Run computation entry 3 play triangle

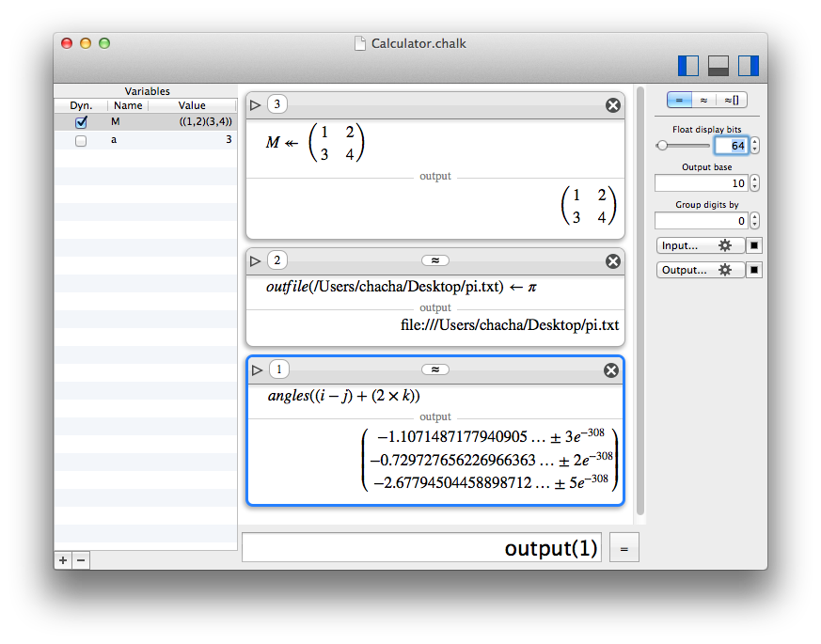[x=256, y=104]
